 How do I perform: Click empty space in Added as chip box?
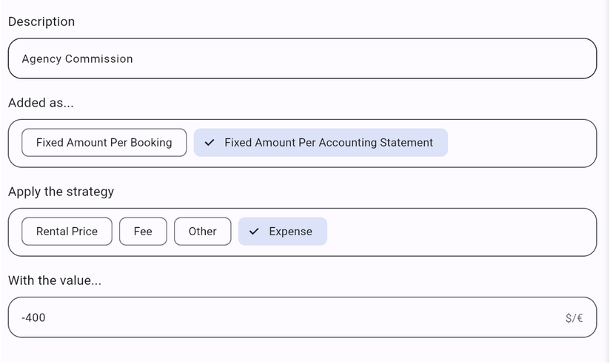pyautogui.click(x=518, y=143)
